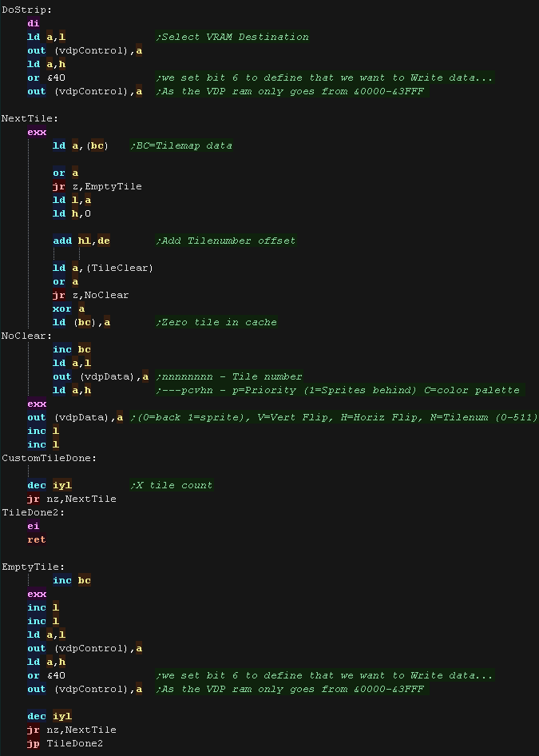Click the NextTile: label
Image resolution: width=539 pixels, height=756 pixels.
coord(30,118)
